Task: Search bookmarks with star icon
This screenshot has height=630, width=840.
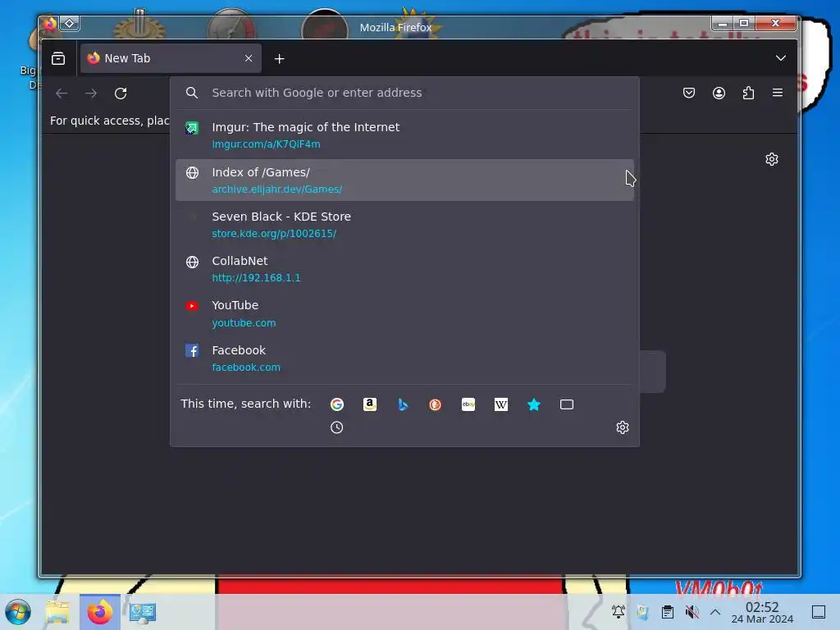Action: pos(533,404)
